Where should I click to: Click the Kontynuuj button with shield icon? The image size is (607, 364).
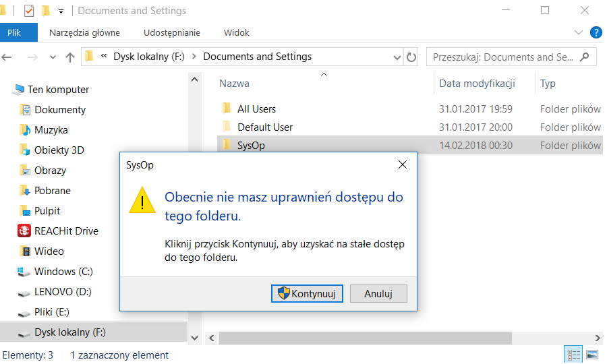[307, 294]
